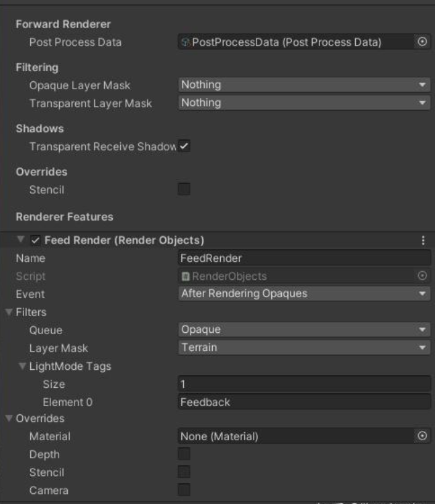Toggle Transparent Receive Shadows checkbox

point(184,146)
